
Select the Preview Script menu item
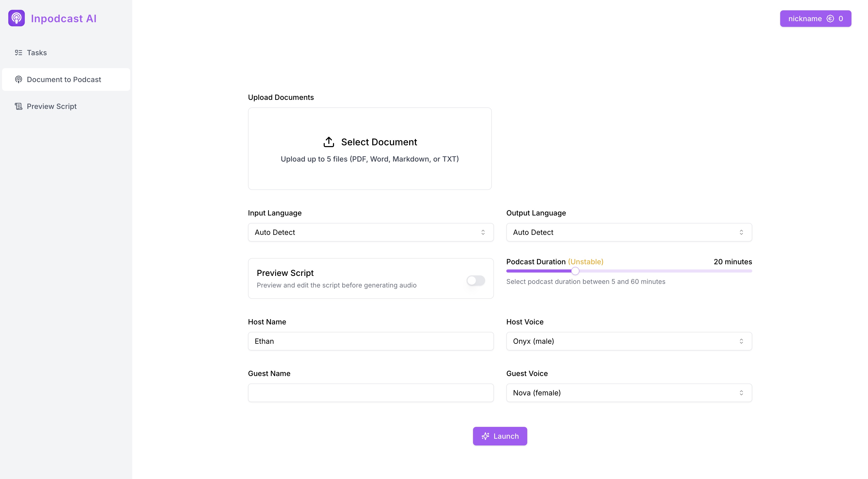[51, 106]
